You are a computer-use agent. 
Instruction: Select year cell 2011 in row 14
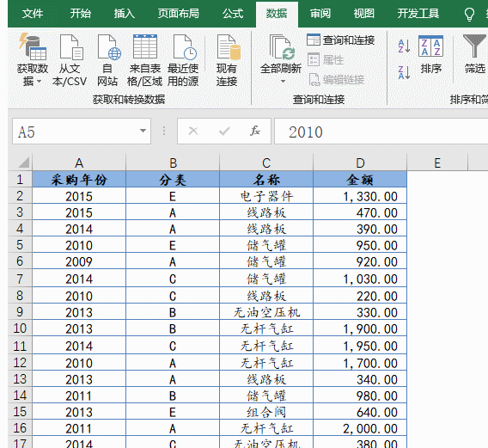[79, 395]
